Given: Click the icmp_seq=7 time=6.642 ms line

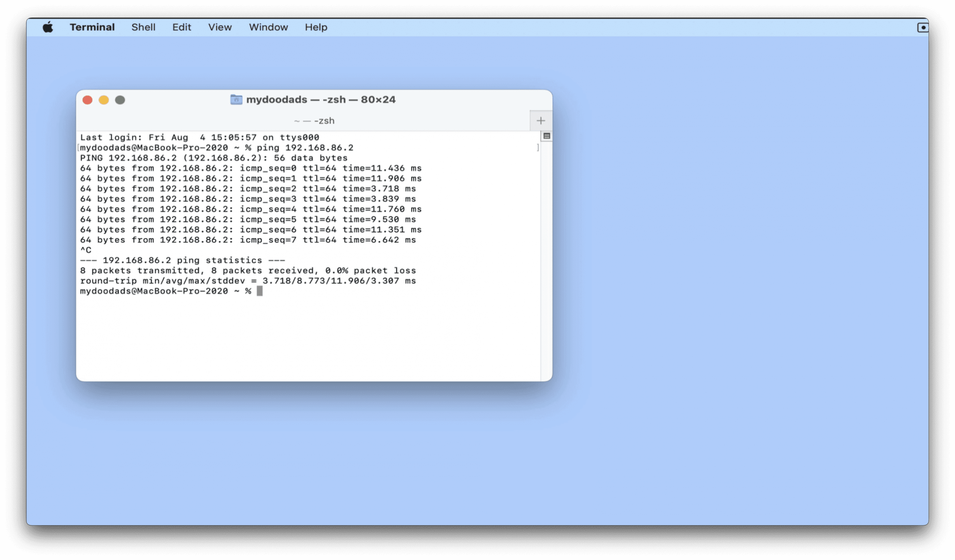Looking at the screenshot, I should coord(248,240).
